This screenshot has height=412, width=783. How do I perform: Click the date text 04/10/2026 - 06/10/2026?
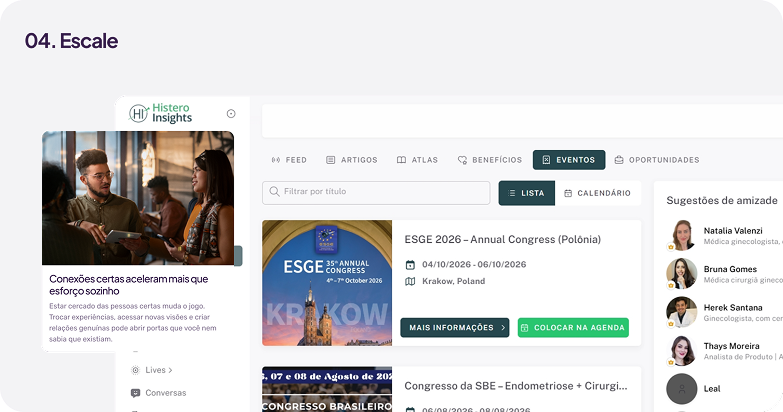[474, 265]
